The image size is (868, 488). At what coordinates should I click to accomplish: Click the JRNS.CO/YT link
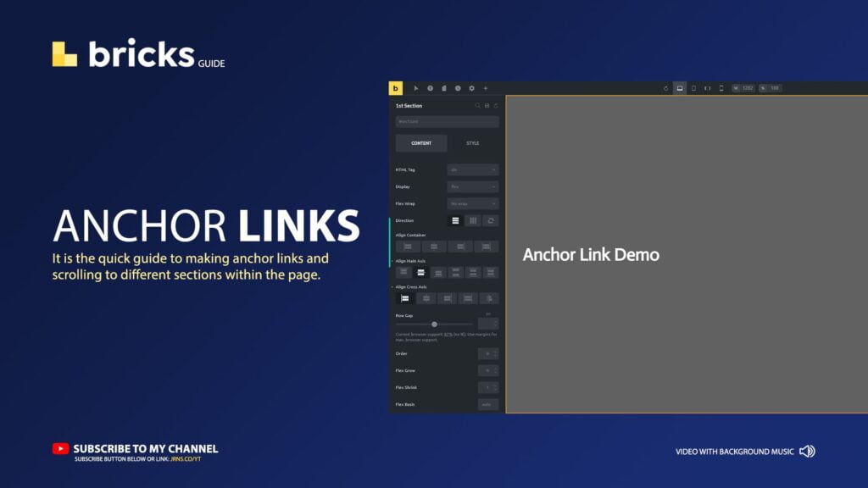click(186, 459)
